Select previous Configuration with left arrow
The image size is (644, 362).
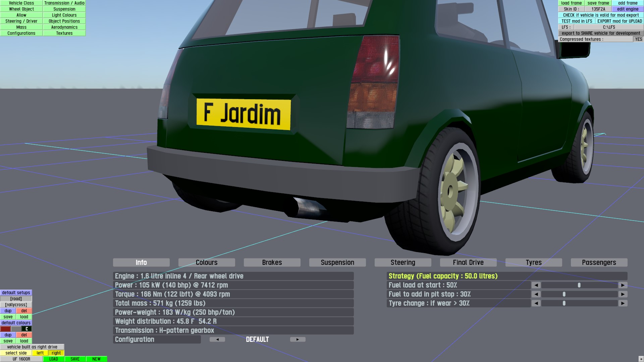217,340
